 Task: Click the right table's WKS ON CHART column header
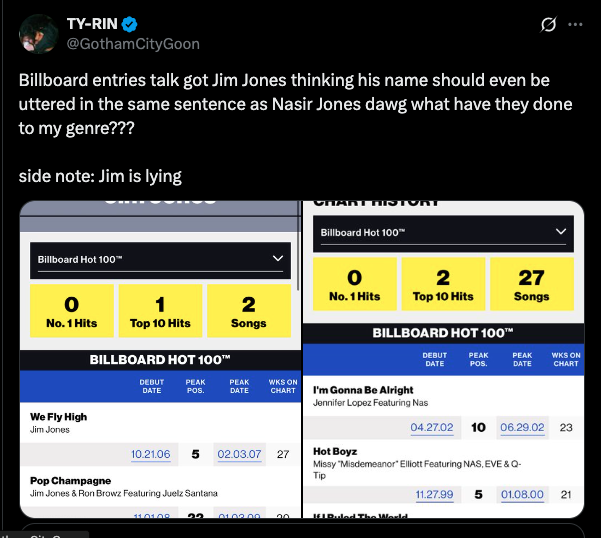566,359
